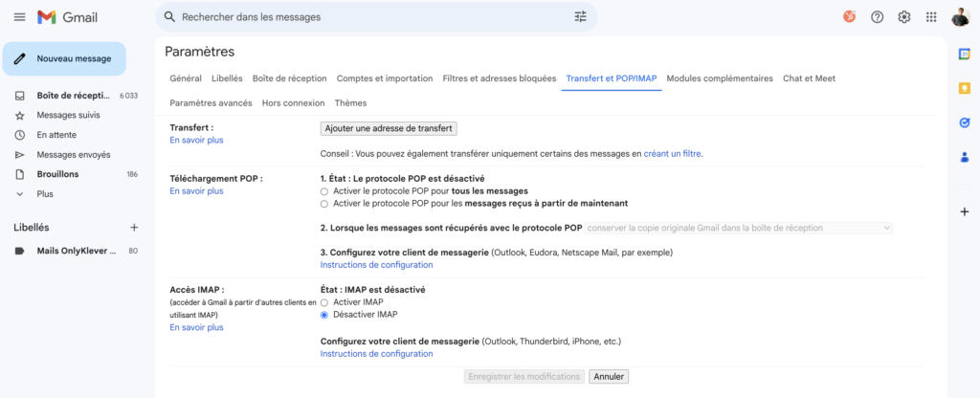Open Google Keep in side panel
Image resolution: width=980 pixels, height=398 pixels.
964,88
